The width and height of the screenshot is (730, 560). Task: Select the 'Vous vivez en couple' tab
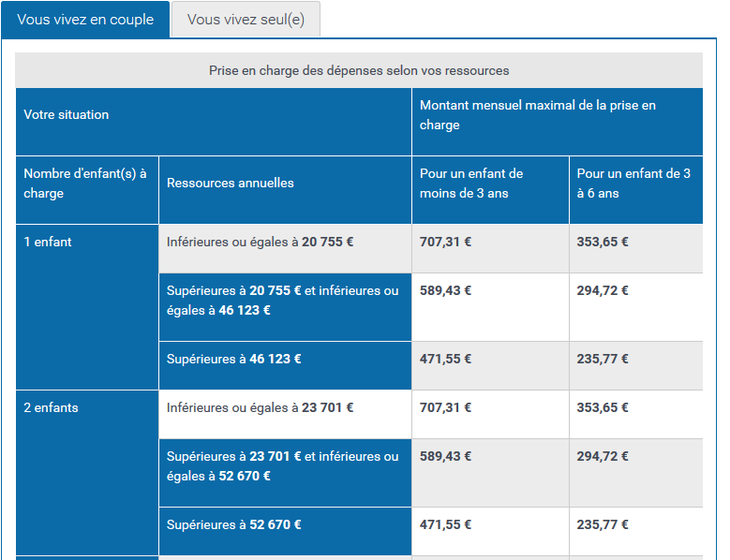[85, 20]
